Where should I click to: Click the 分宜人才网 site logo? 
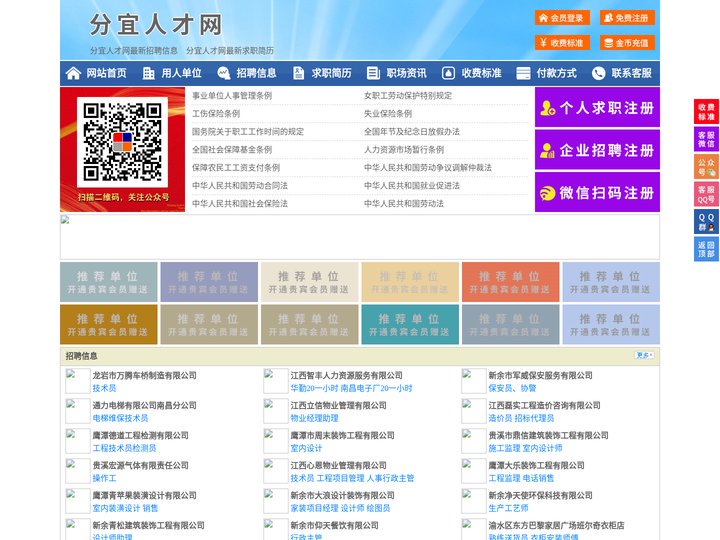pyautogui.click(x=155, y=25)
